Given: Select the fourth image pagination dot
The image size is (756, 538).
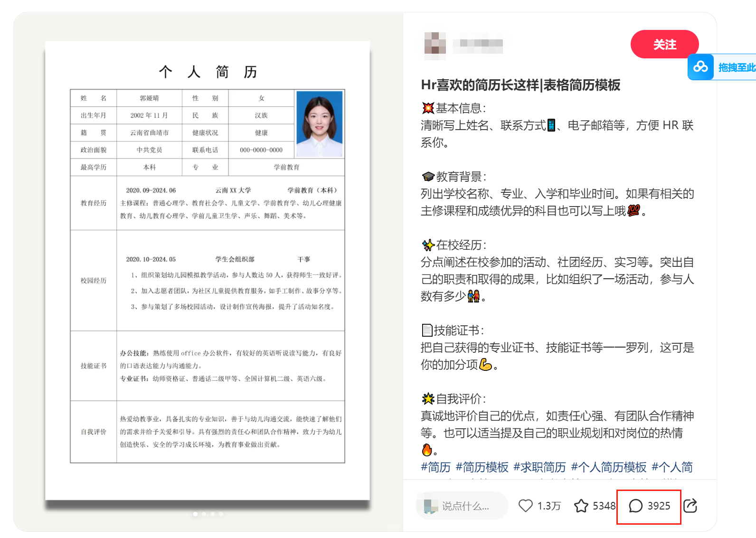Looking at the screenshot, I should (x=221, y=514).
